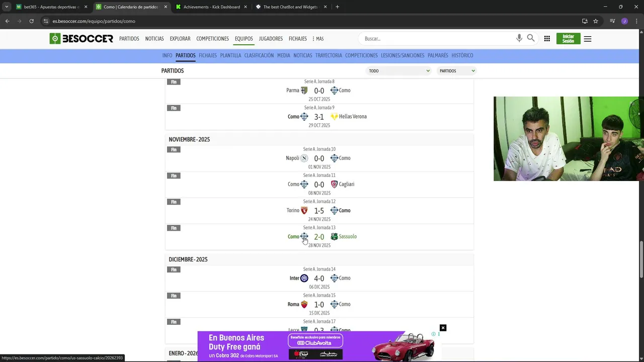Switch to LESIONES/SANCIONES team tab

click(x=403, y=55)
